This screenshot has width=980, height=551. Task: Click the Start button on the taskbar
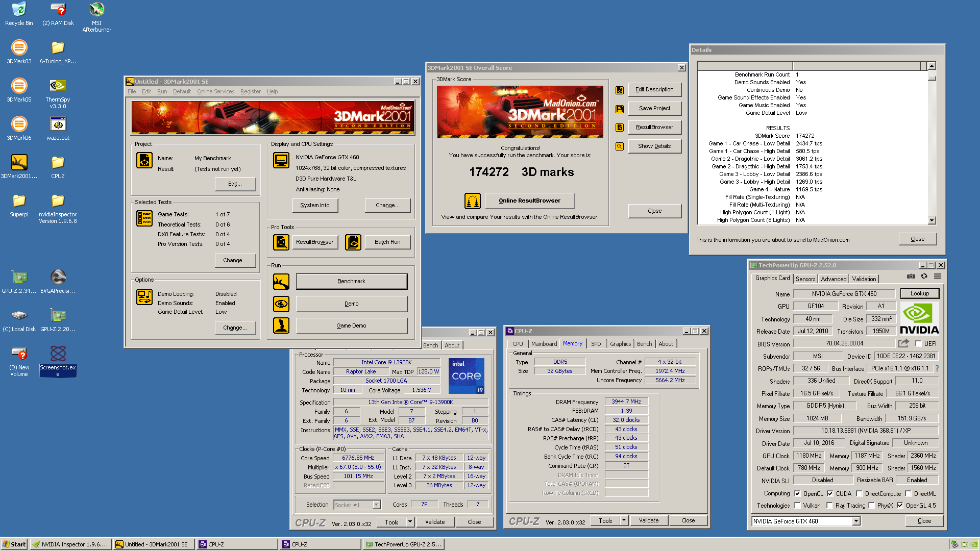point(14,544)
